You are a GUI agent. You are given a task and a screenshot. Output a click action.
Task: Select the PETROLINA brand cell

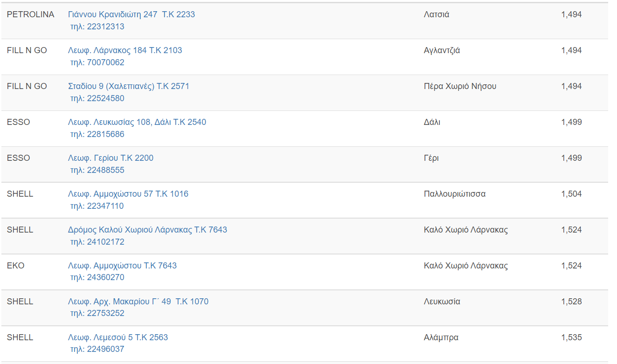pyautogui.click(x=31, y=14)
